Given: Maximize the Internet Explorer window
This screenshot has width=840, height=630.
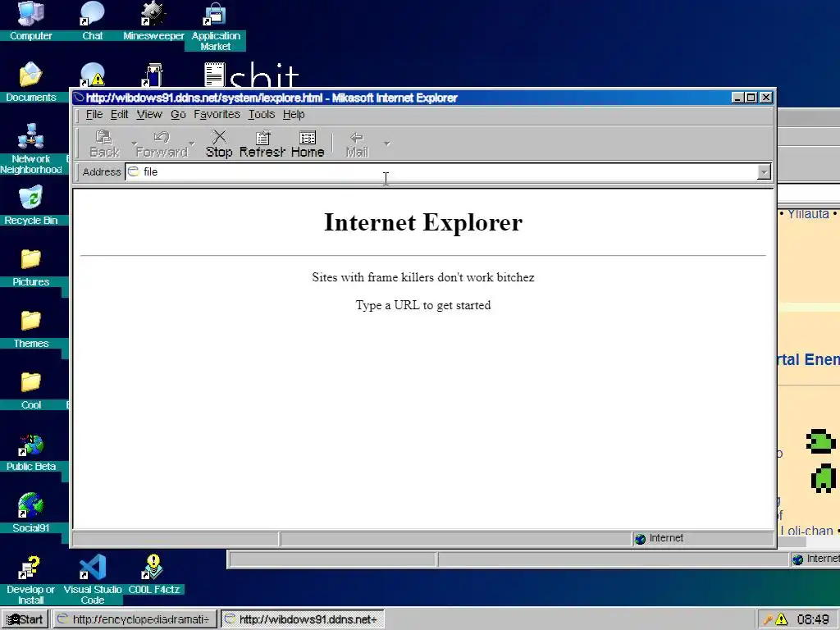Looking at the screenshot, I should pyautogui.click(x=751, y=98).
